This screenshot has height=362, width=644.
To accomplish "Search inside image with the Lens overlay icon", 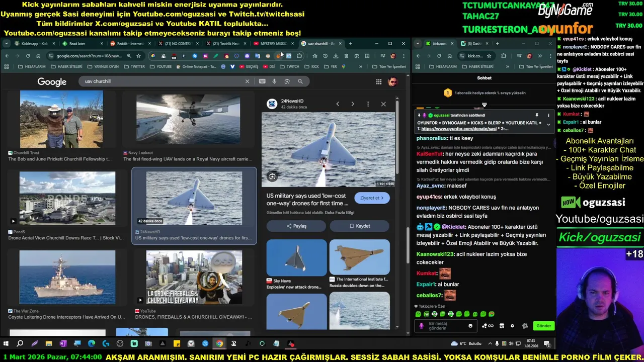I will (x=272, y=176).
